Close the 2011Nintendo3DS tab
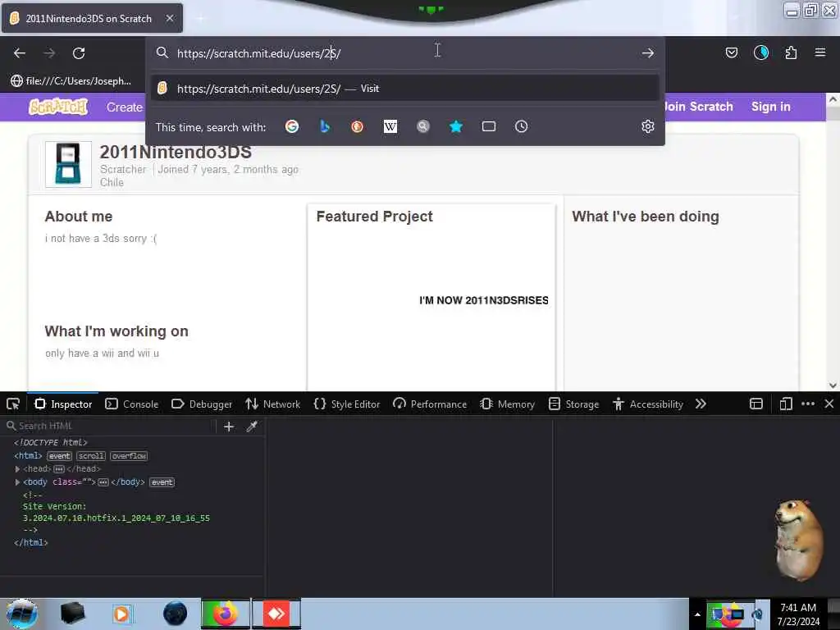The height and width of the screenshot is (630, 840). point(170,18)
